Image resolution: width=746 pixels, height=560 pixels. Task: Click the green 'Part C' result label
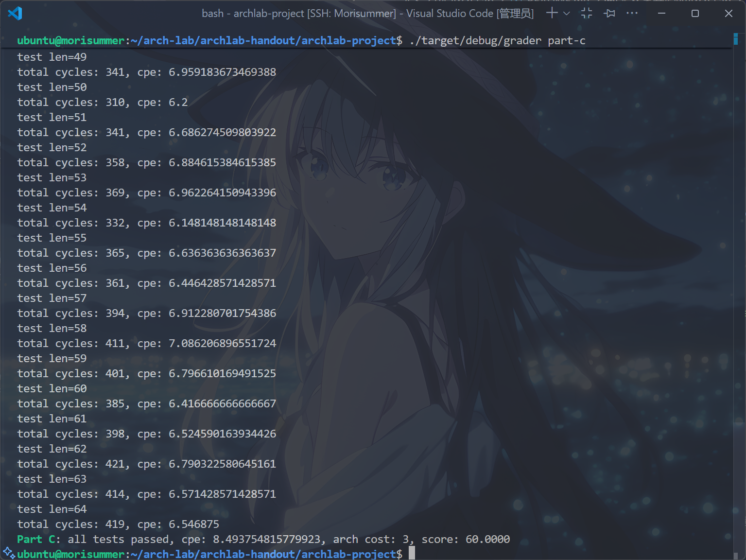coord(38,539)
